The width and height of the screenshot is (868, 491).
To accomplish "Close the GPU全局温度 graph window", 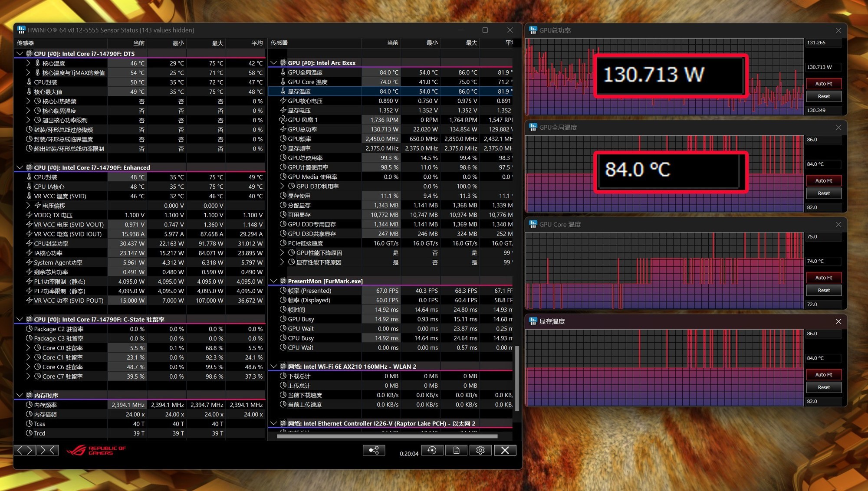I will (838, 128).
